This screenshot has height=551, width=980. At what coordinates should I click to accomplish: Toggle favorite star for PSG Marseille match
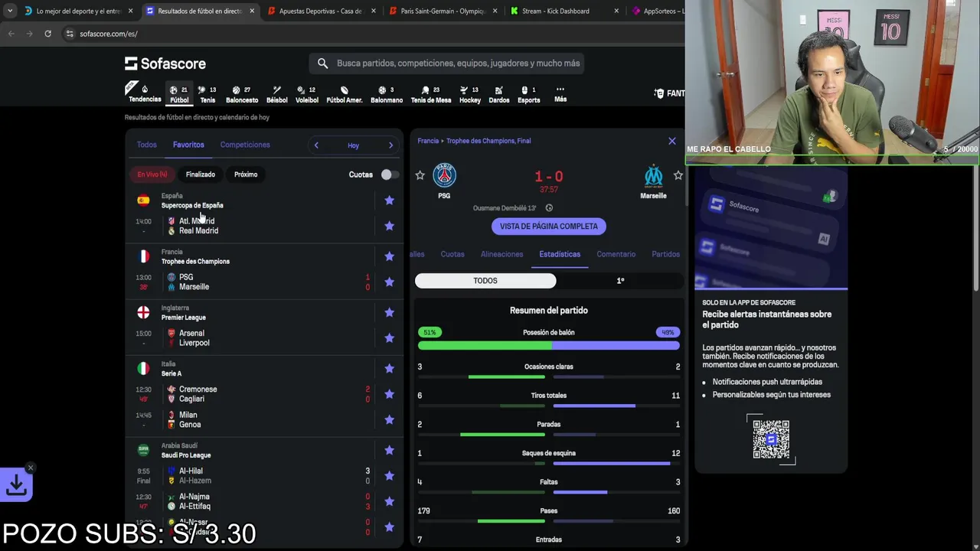point(389,282)
